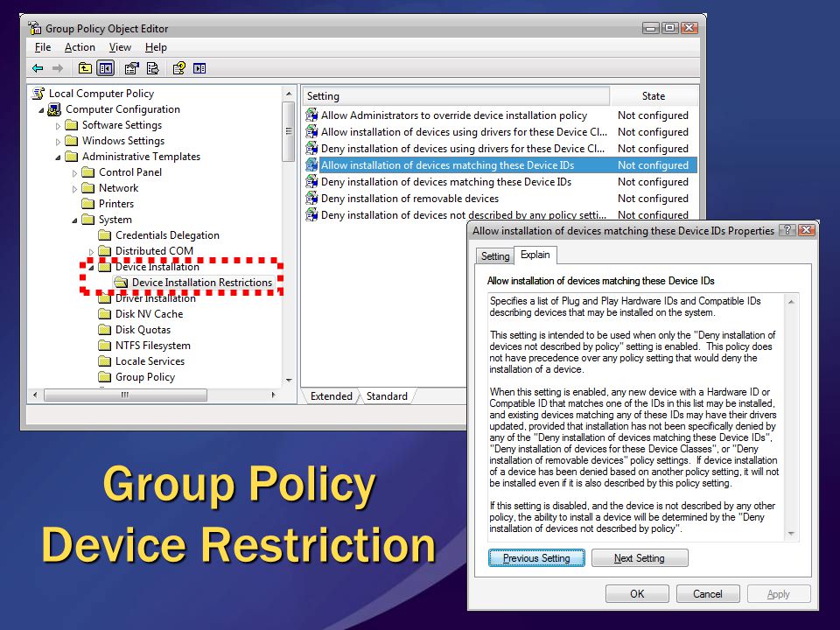Screen dimensions: 840x630
Task: Click the Explain text scrollbar down arrow
Action: tap(791, 534)
